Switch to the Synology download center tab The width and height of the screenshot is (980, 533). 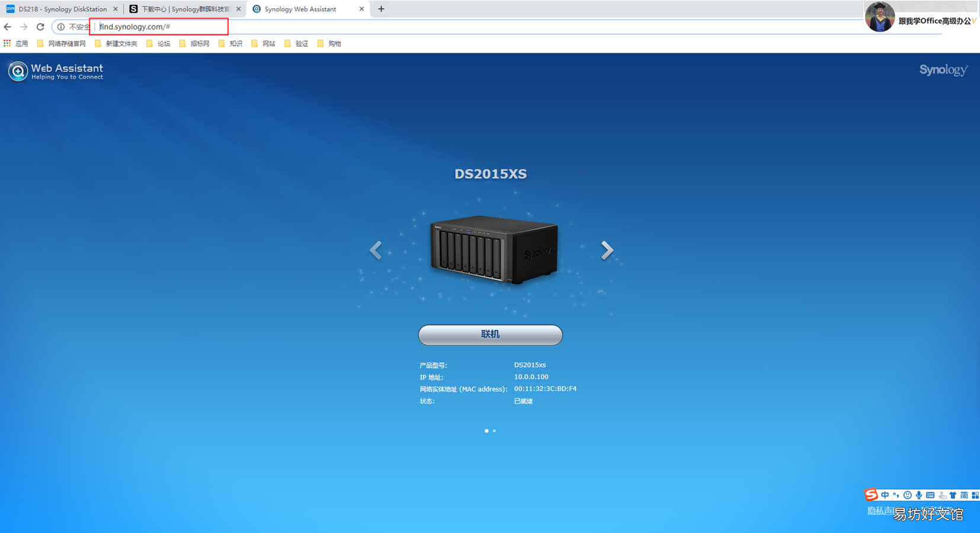click(x=185, y=9)
